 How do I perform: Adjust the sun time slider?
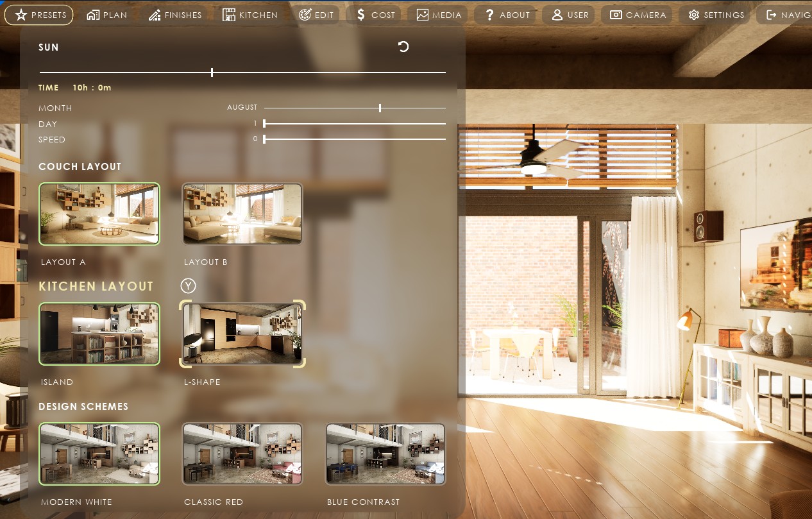(x=242, y=72)
